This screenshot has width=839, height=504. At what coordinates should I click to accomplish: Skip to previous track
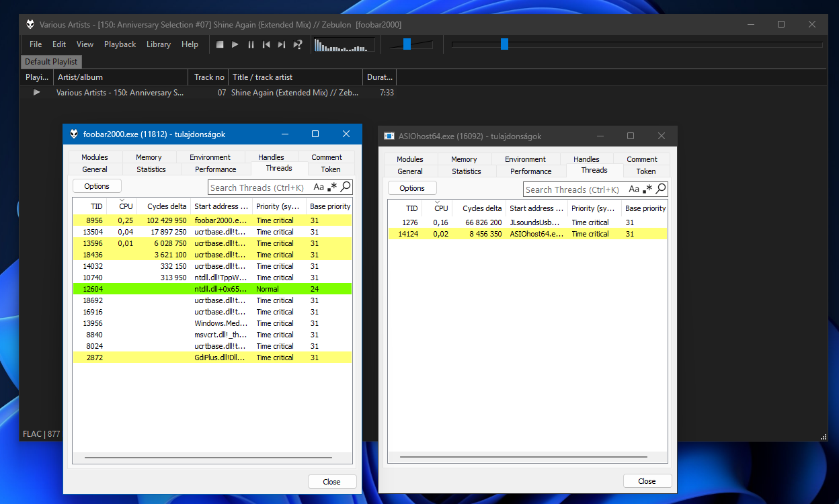click(266, 44)
